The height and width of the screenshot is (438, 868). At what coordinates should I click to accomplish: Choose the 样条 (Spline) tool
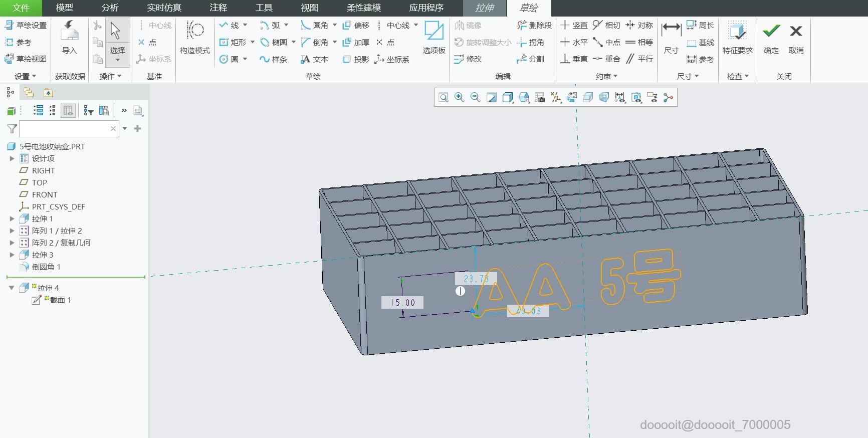point(273,59)
